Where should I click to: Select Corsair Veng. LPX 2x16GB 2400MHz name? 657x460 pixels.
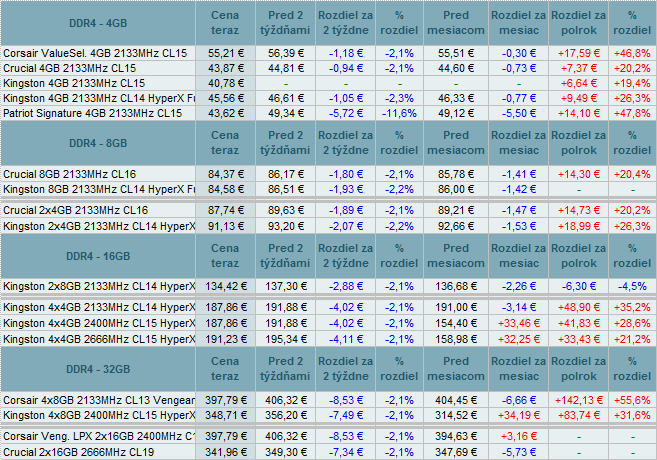(x=99, y=437)
